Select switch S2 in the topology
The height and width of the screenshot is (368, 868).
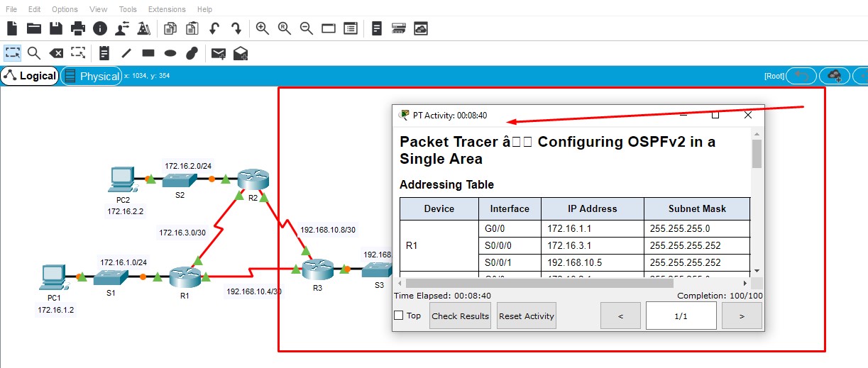[x=180, y=179]
